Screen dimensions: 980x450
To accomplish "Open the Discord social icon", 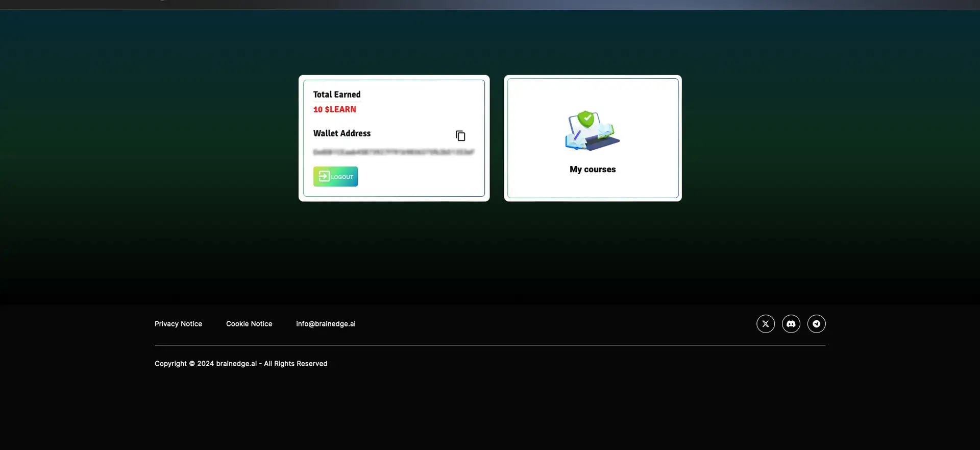I will 791,324.
